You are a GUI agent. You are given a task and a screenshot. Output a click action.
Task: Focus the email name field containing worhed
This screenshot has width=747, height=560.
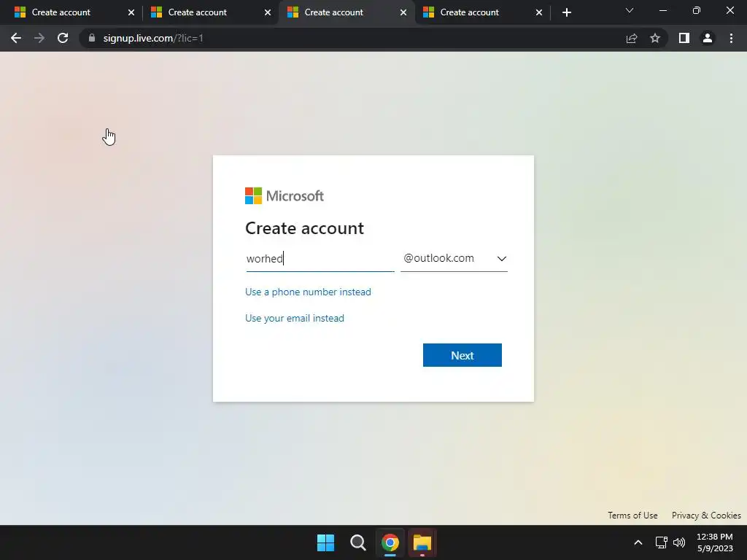point(320,259)
